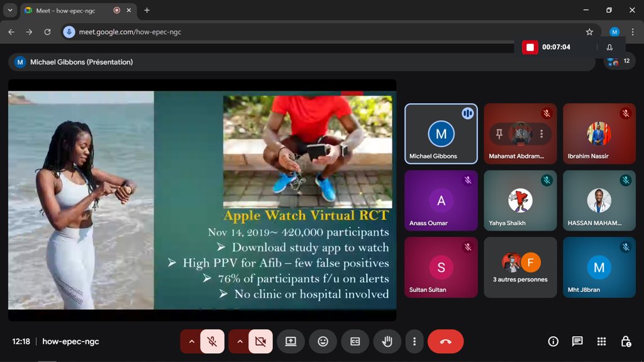Select Ibrahim Nassir participant tile
The width and height of the screenshot is (644, 362).
point(599,134)
